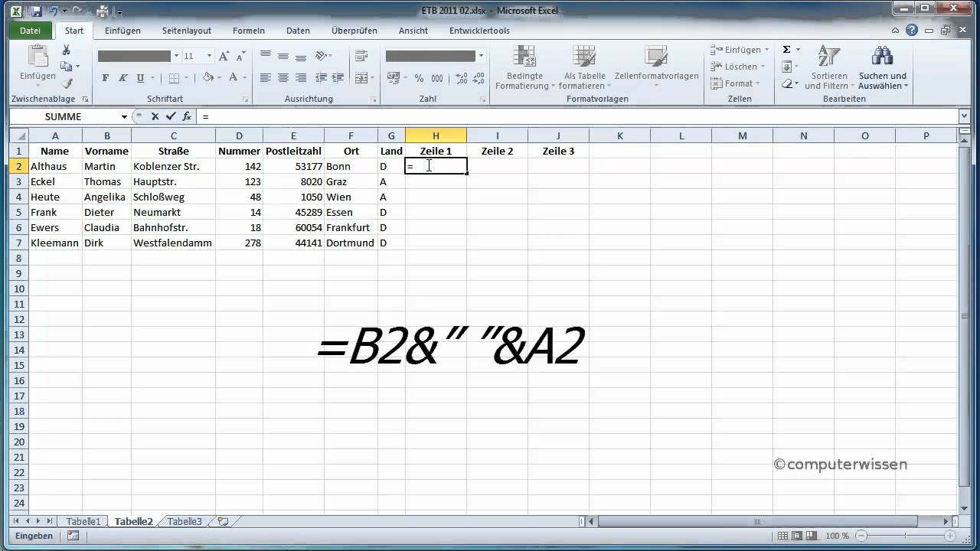The height and width of the screenshot is (551, 980).
Task: Apply thousands separator 000 format
Action: coord(437,78)
